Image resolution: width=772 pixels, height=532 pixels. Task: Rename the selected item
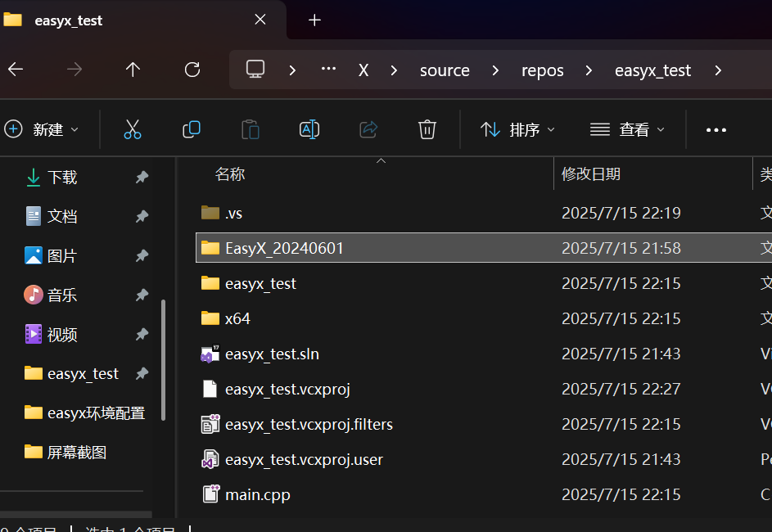pyautogui.click(x=309, y=129)
